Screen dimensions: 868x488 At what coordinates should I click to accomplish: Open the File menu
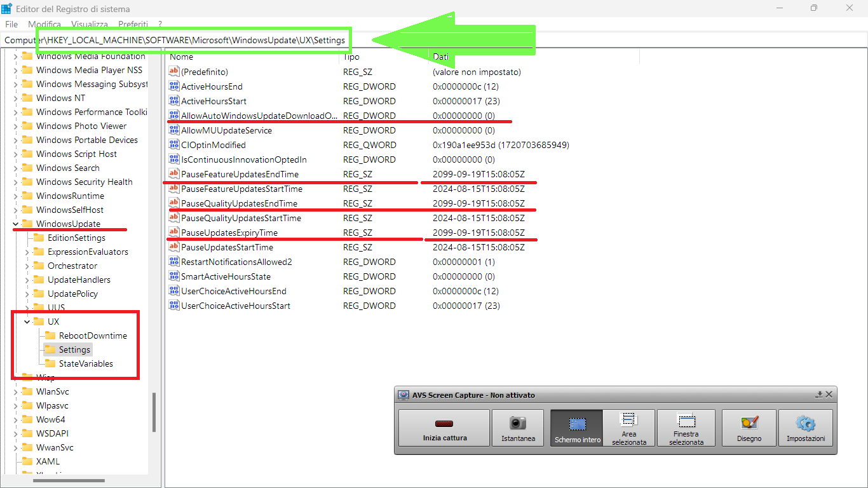[11, 24]
